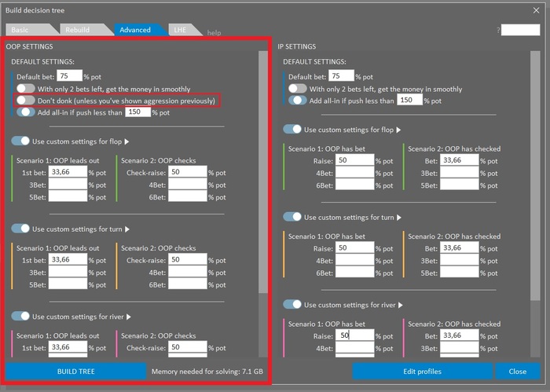Click OOP river 1st bet field
Image resolution: width=550 pixels, height=392 pixels.
(68, 347)
